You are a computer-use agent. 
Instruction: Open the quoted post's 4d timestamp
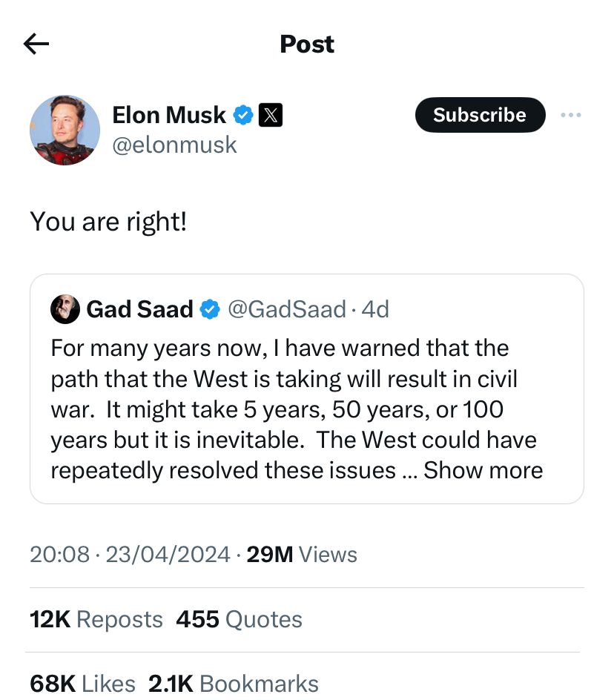coord(375,309)
